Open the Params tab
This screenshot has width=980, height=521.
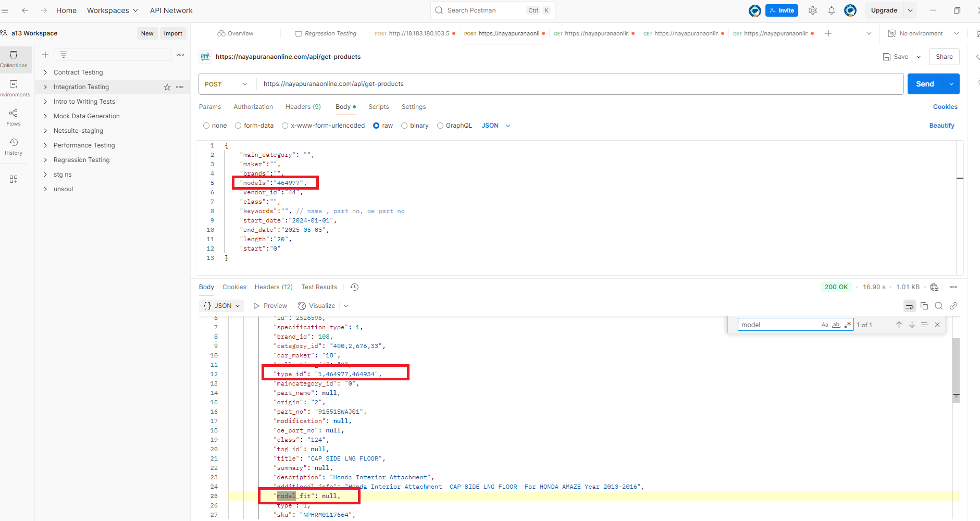pos(210,107)
